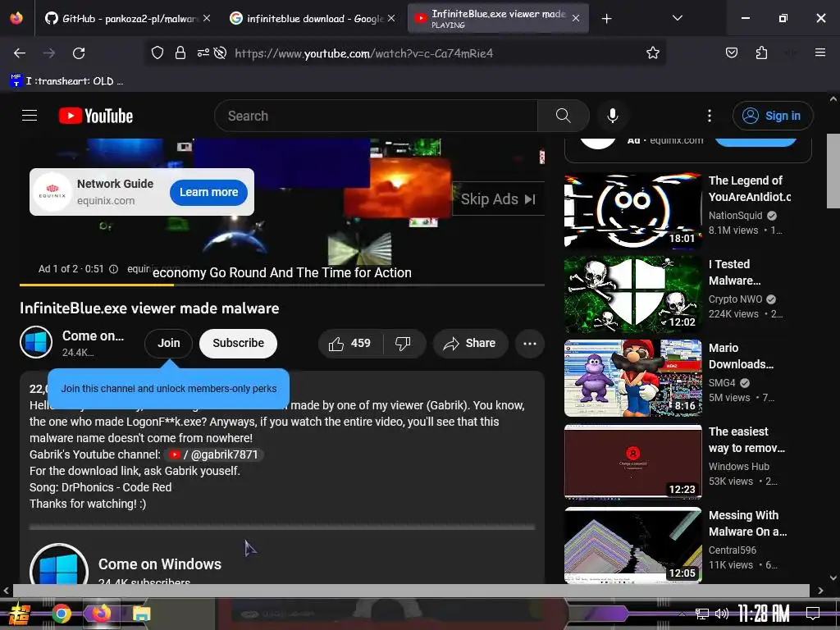Open Firefox extensions puzzle icon

coord(761,53)
